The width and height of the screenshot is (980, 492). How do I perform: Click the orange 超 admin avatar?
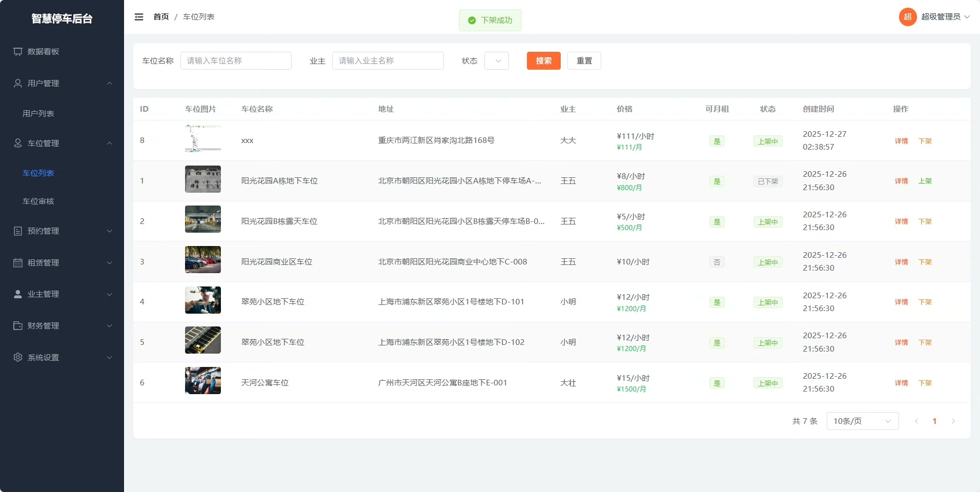click(907, 17)
